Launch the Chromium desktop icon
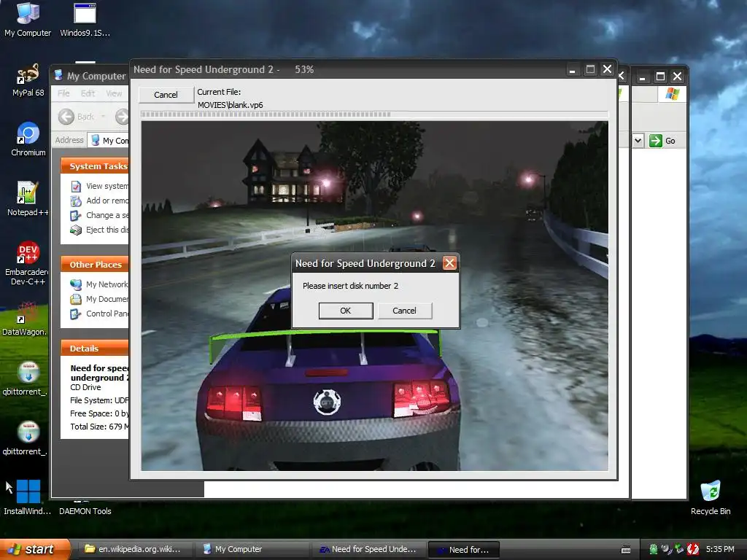Image resolution: width=747 pixels, height=560 pixels. coord(28,139)
